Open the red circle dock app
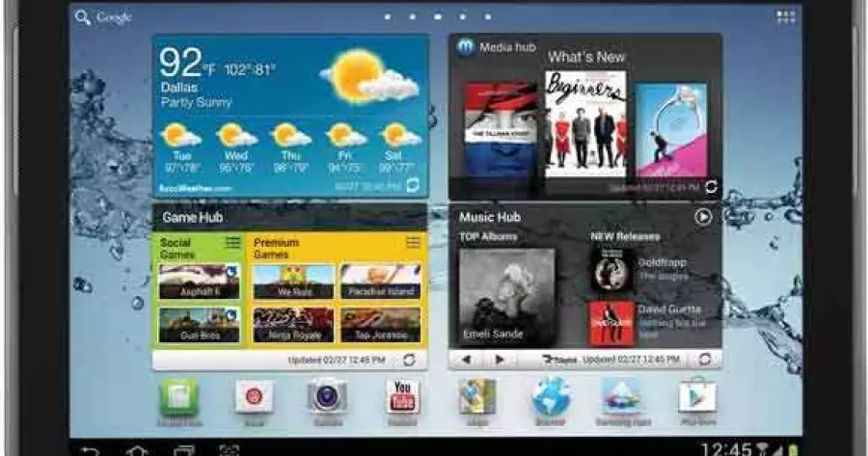This screenshot has width=868, height=456. (254, 397)
